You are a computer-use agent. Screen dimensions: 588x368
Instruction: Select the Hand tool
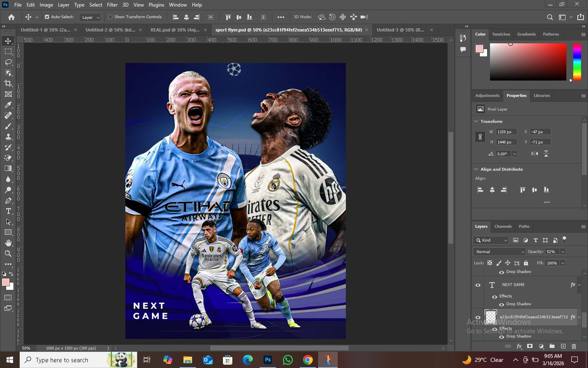point(8,243)
